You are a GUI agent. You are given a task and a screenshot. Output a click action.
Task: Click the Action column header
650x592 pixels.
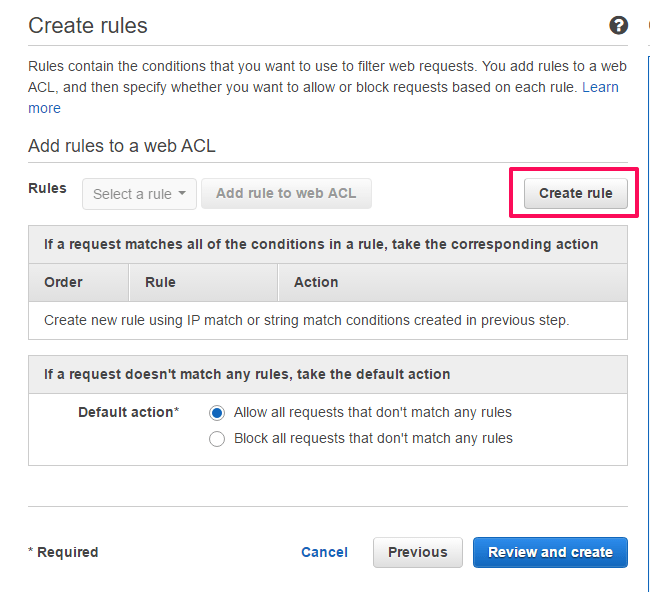coord(316,282)
